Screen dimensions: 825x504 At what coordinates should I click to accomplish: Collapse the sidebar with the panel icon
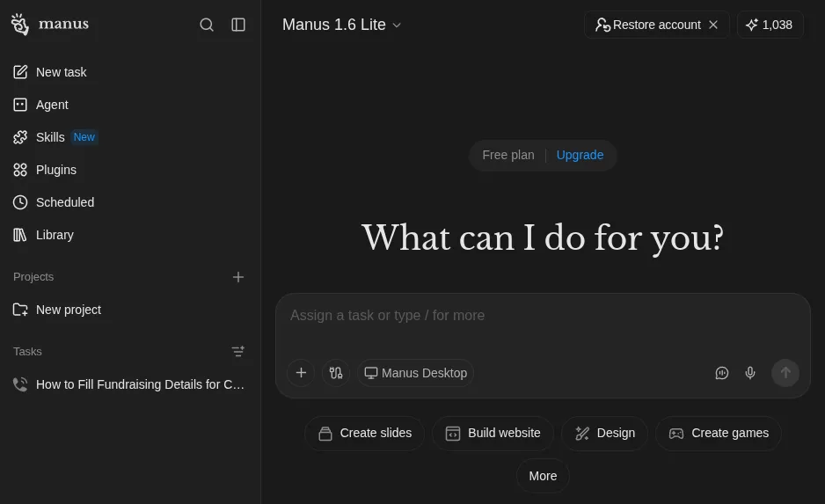pyautogui.click(x=238, y=25)
